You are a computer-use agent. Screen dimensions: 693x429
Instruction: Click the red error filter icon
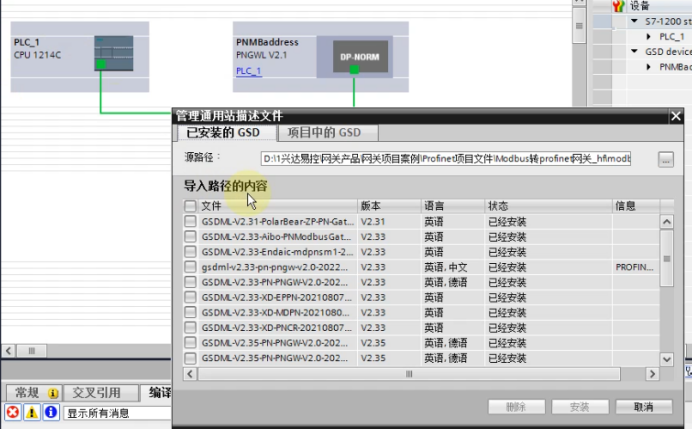tap(13, 413)
